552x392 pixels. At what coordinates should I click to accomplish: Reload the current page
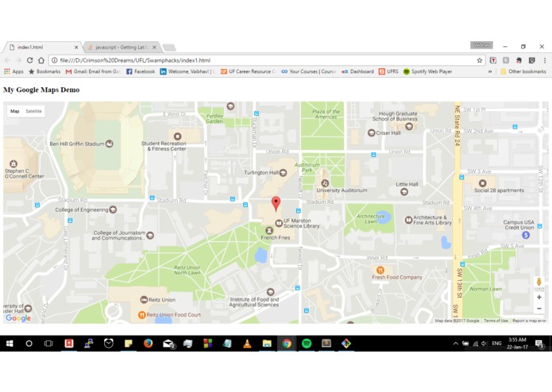coord(30,60)
